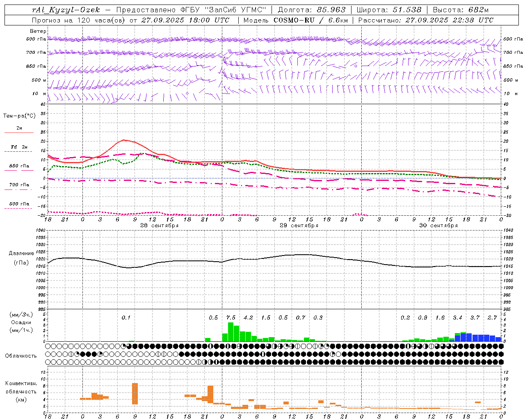
Task: Click the "(гПа)" pressure unit label
Action: [21, 263]
